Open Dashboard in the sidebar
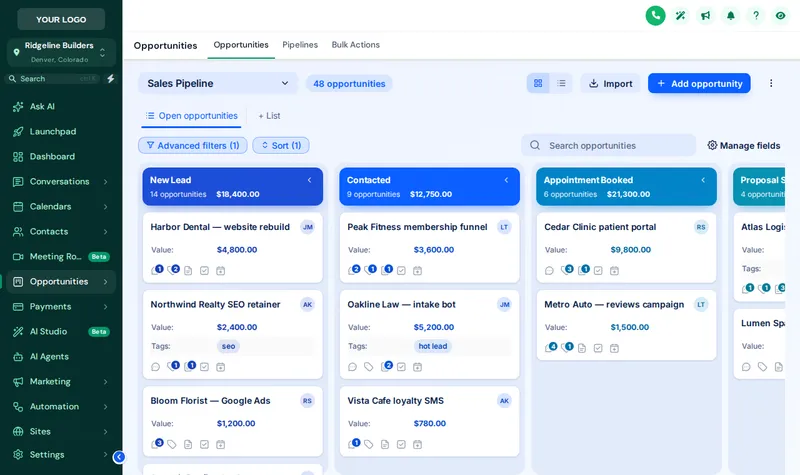 [x=61, y=157]
